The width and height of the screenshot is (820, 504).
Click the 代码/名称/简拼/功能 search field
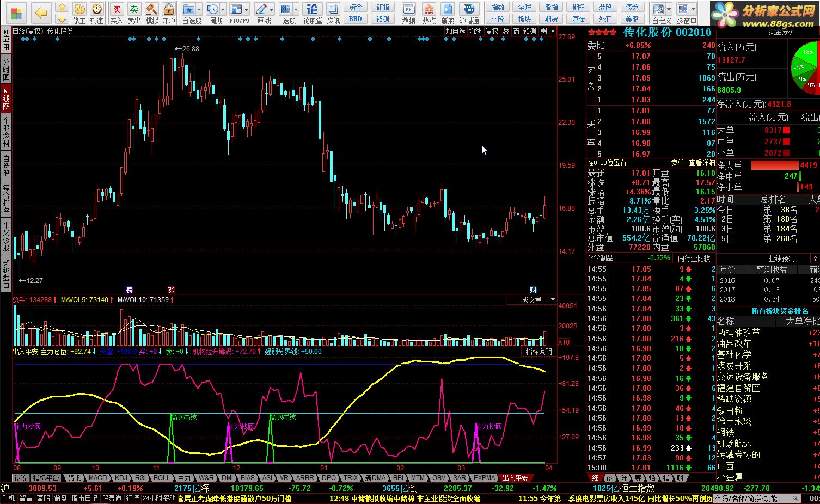[757, 499]
